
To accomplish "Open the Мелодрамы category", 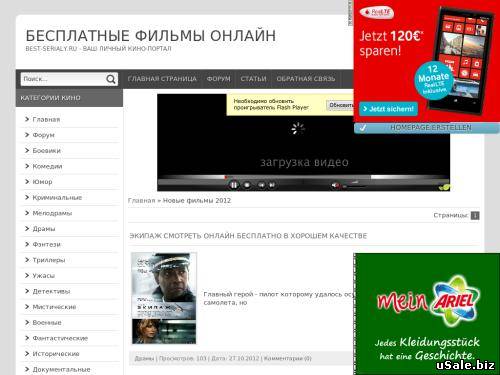I will pyautogui.click(x=52, y=213).
